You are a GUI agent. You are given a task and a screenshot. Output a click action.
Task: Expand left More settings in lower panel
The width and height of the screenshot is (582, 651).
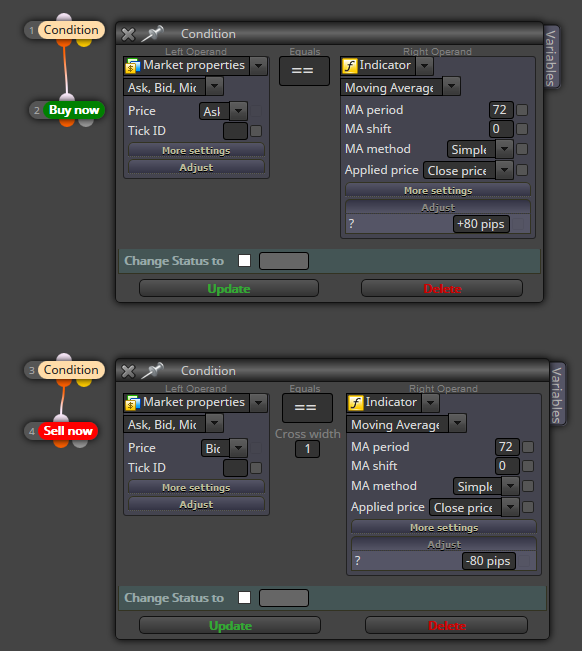[196, 487]
